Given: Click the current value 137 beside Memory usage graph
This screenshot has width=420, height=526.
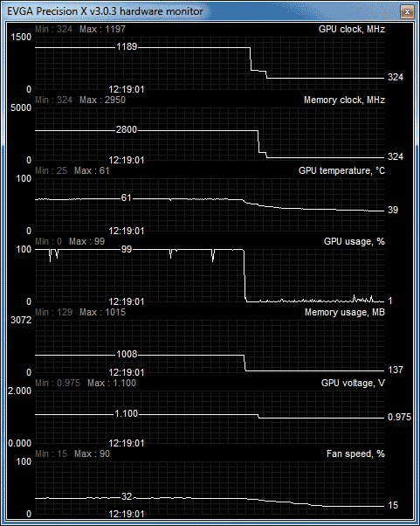Looking at the screenshot, I should point(396,370).
